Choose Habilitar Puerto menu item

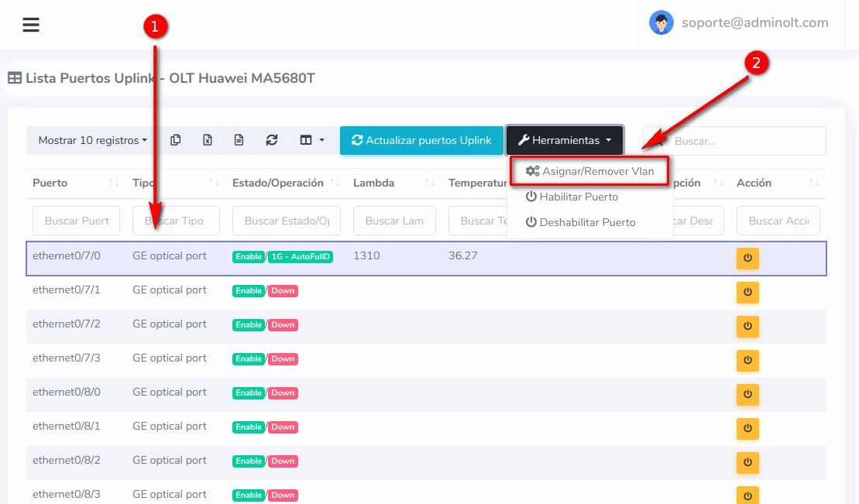(x=578, y=197)
